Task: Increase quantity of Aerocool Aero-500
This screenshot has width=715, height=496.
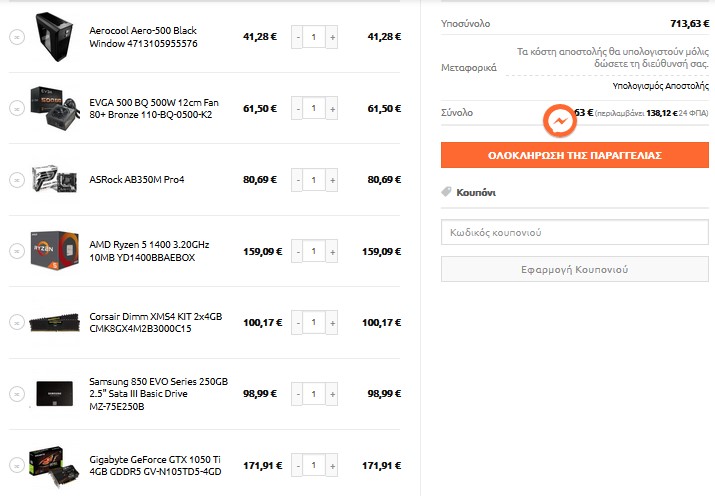Action: coord(332,37)
